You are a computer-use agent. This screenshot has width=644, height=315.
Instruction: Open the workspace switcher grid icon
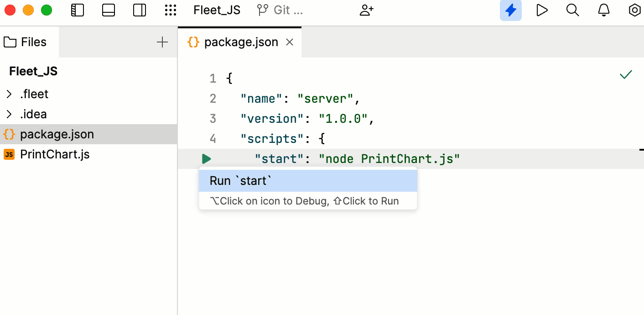pyautogui.click(x=171, y=10)
